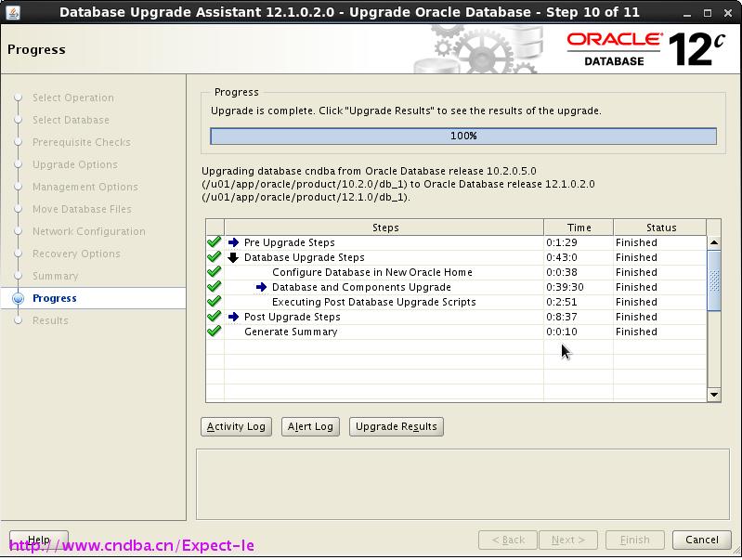Click checkmark for Configure Database in New Oracle Home
742x560 pixels.
[x=215, y=272]
